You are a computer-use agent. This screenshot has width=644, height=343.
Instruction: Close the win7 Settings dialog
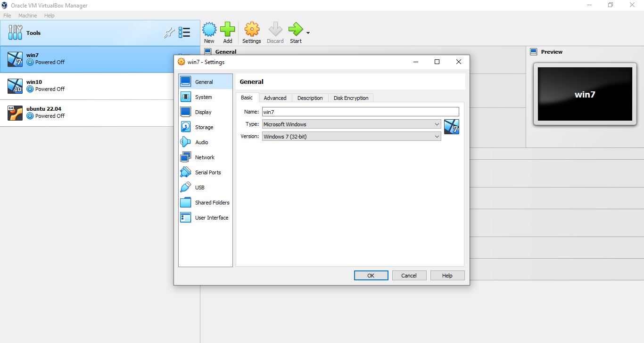tap(459, 62)
